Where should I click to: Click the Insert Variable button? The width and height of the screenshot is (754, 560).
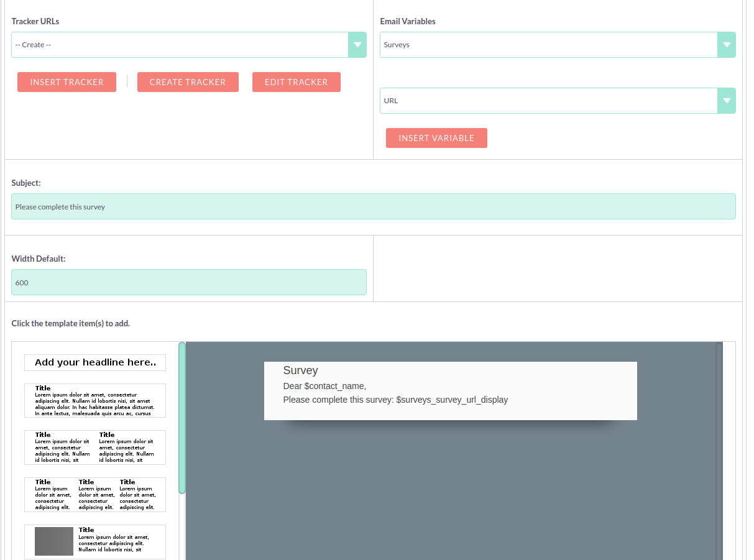point(436,137)
